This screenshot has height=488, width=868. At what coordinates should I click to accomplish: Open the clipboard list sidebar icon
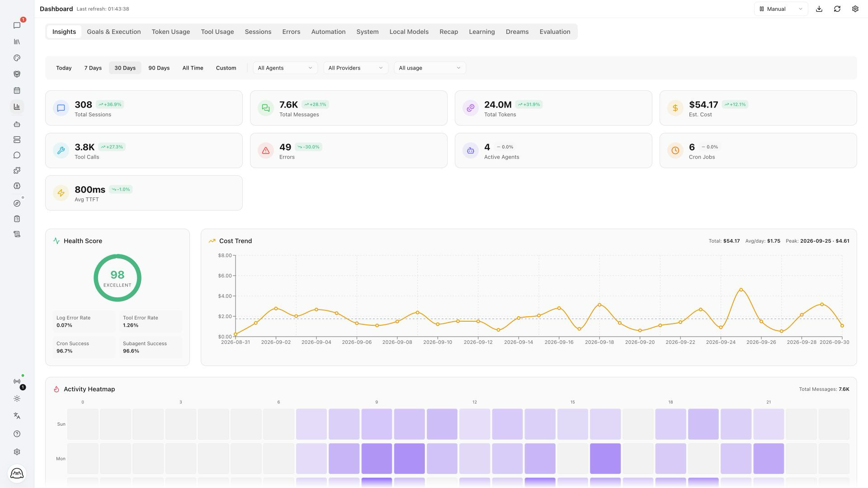pos(17,219)
